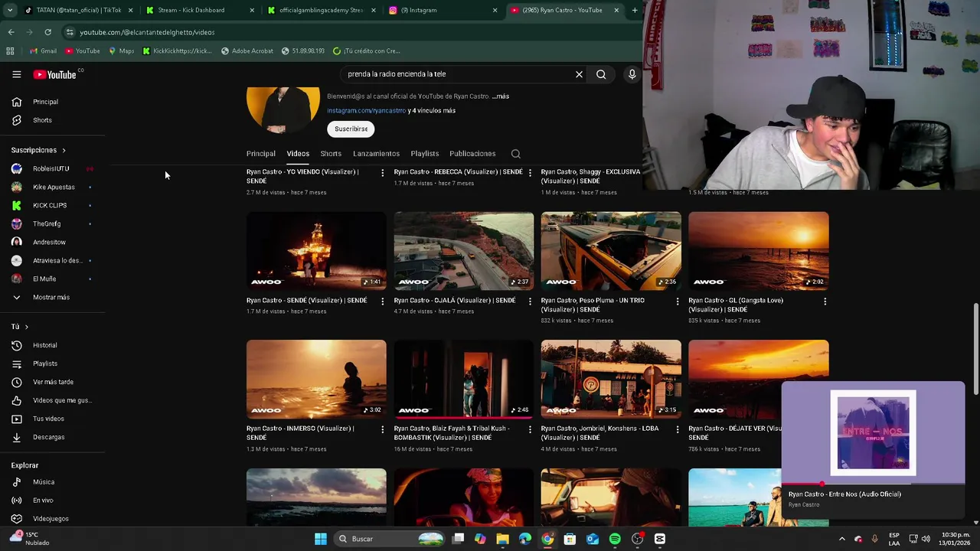Click taskbar Buscar search box
This screenshot has height=551, width=980.
pos(390,539)
